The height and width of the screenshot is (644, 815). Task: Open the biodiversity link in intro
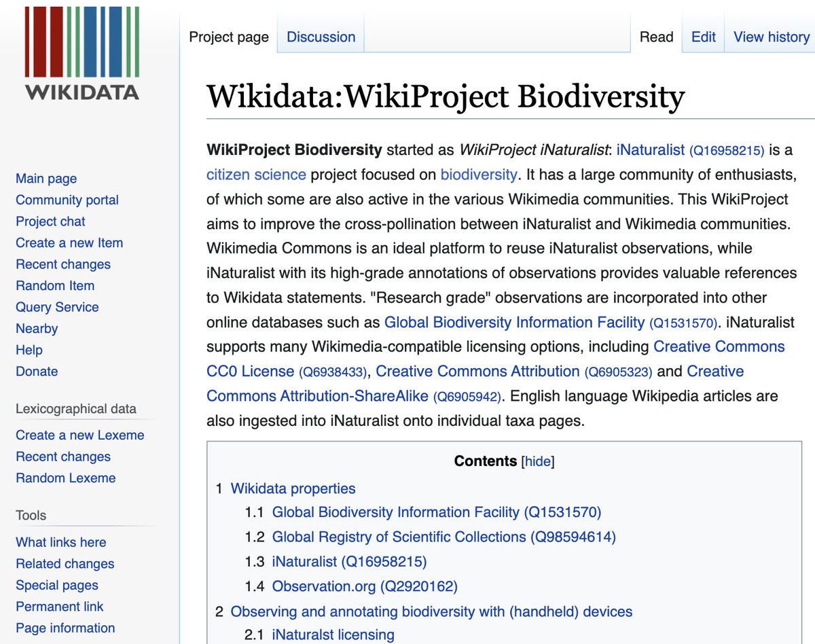479,175
